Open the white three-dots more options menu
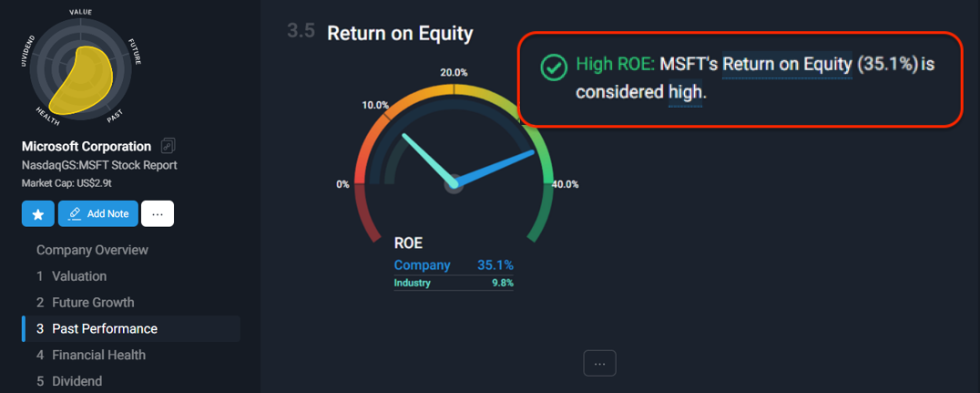The height and width of the screenshot is (393, 980). click(x=158, y=213)
